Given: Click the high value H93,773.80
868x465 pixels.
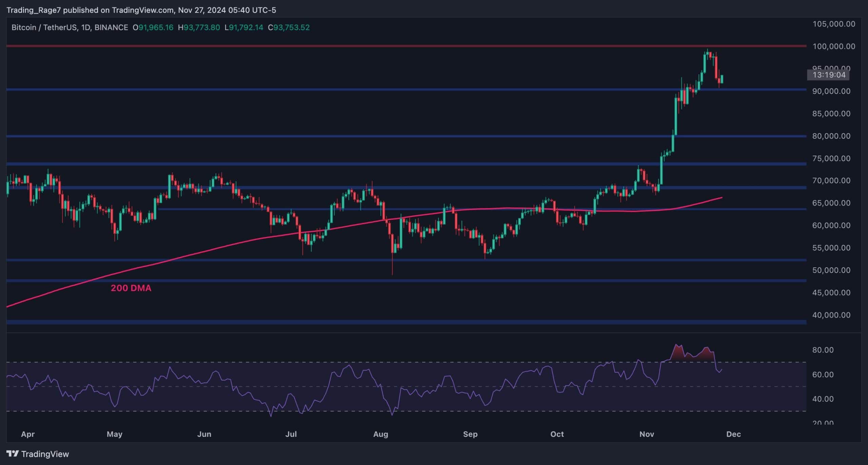Looking at the screenshot, I should (x=199, y=27).
